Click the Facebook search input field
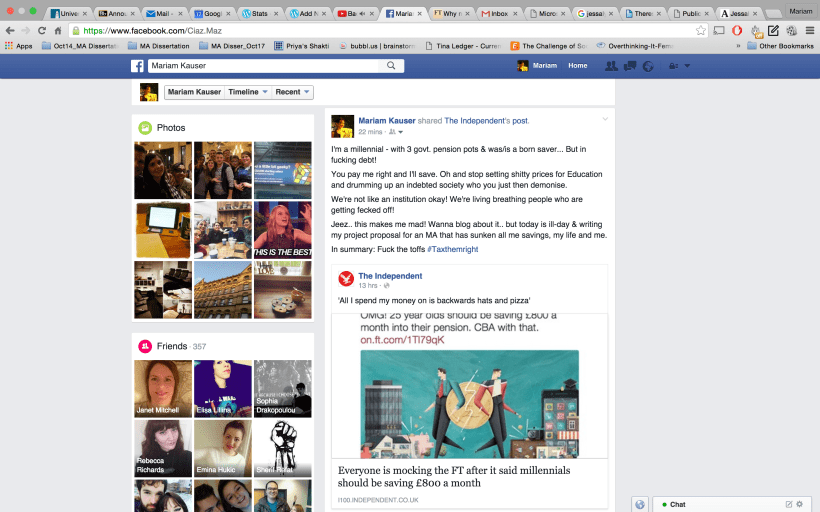Image resolution: width=820 pixels, height=512 pixels. (x=265, y=65)
